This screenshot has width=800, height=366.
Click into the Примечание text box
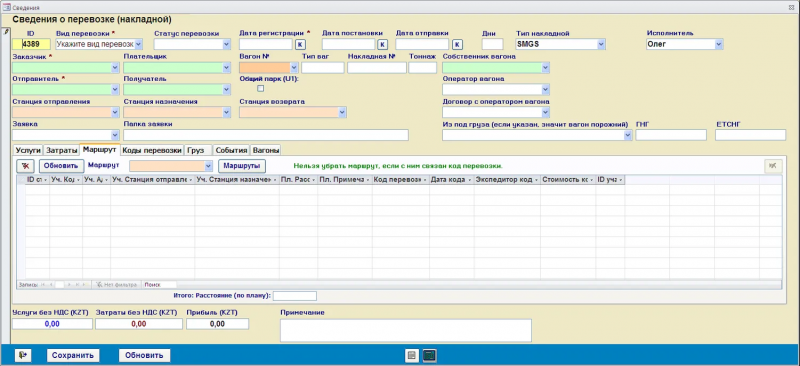pyautogui.click(x=406, y=330)
